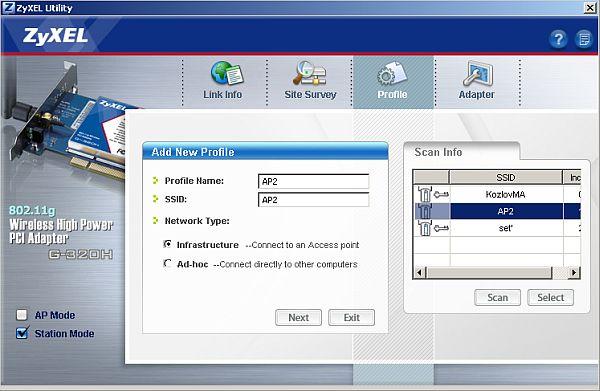Click the ZyXEL logo in the header
This screenshot has height=391, width=600.
coord(55,36)
